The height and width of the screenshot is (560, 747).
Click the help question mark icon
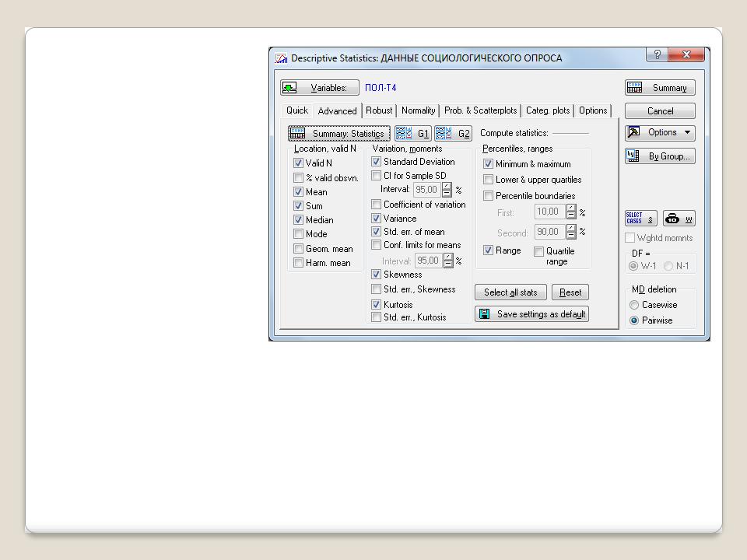(657, 54)
